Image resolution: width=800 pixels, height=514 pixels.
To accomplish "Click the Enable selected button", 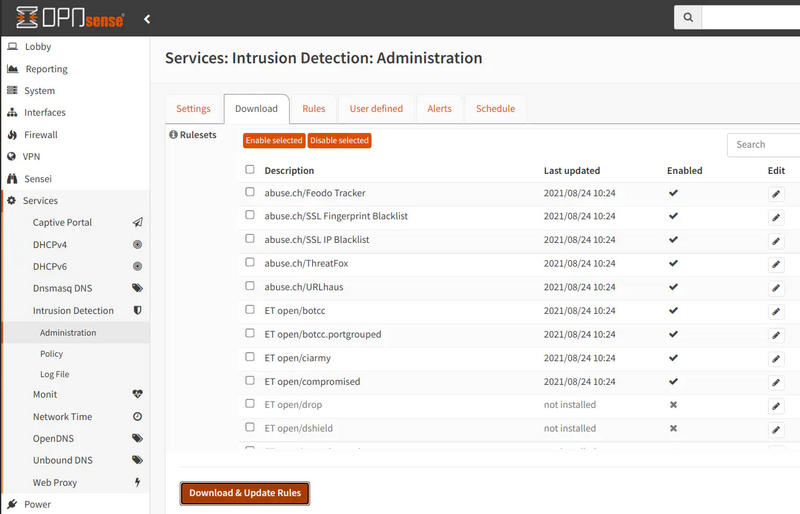I will tap(274, 140).
